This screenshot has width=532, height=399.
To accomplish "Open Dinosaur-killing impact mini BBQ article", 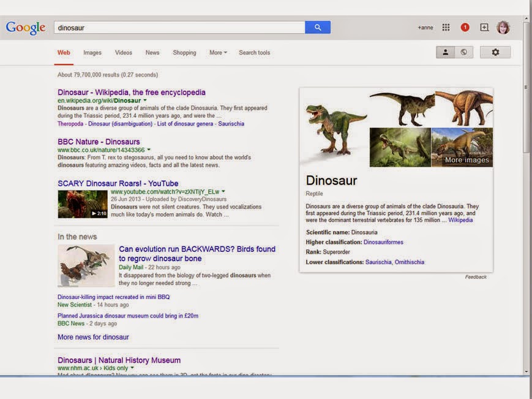I will click(x=113, y=297).
